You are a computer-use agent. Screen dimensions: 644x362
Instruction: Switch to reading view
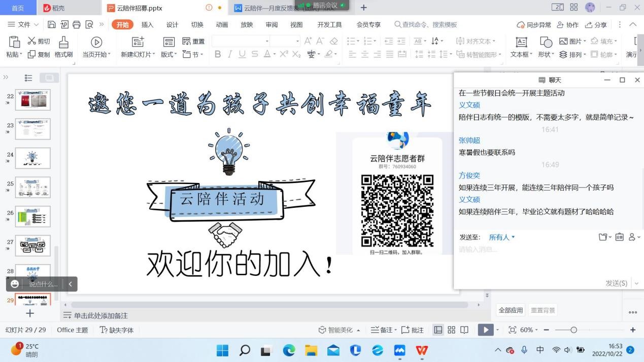pos(464,330)
